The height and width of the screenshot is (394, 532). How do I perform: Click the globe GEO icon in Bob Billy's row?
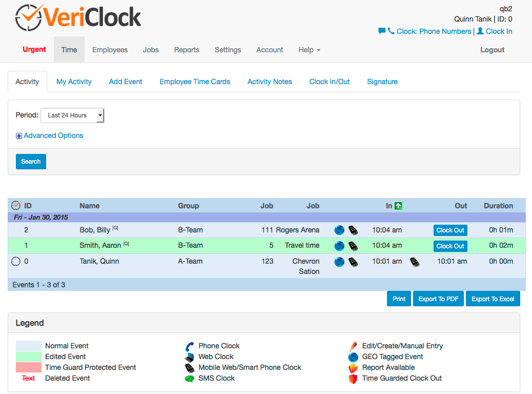tap(339, 230)
